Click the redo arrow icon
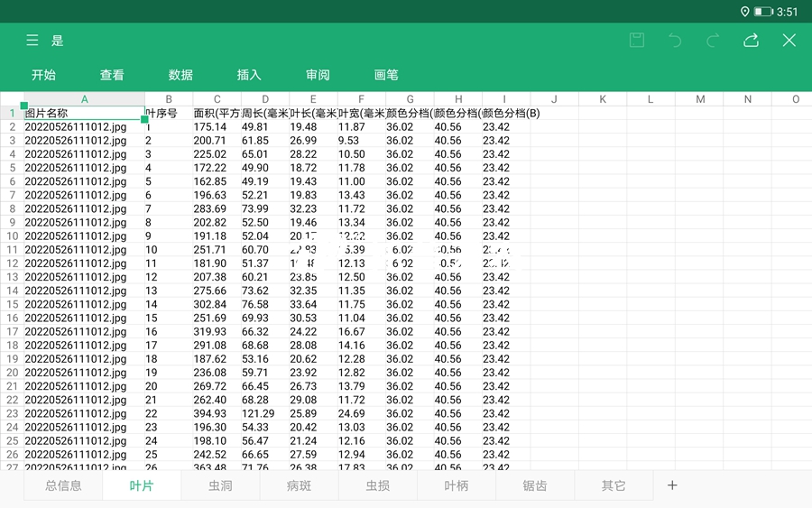This screenshot has width=812, height=508. 713,41
